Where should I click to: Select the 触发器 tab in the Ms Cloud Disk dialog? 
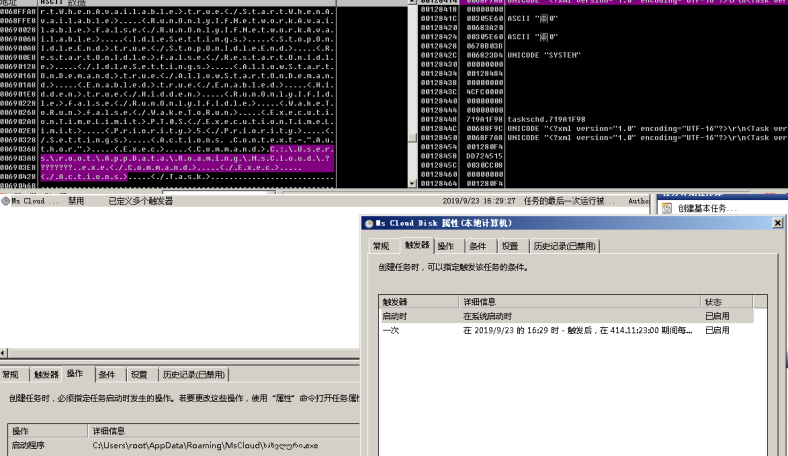[417, 245]
